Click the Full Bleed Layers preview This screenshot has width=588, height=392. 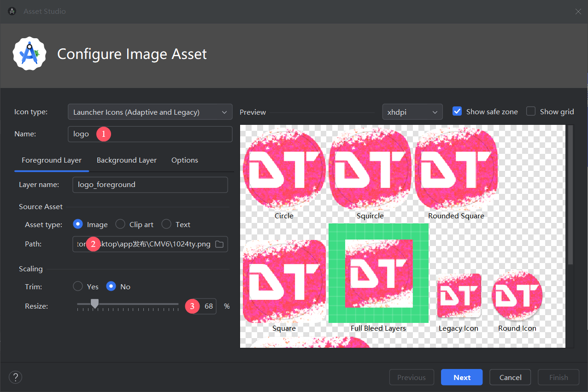coord(378,273)
